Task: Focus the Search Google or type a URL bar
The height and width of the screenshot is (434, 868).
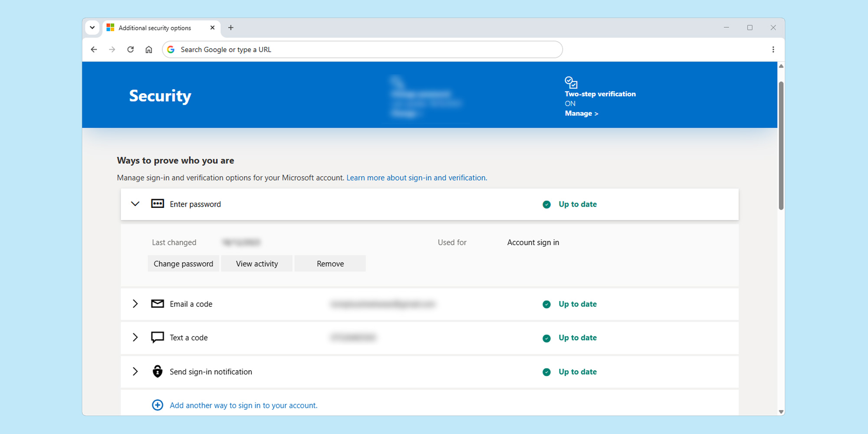Action: point(362,49)
